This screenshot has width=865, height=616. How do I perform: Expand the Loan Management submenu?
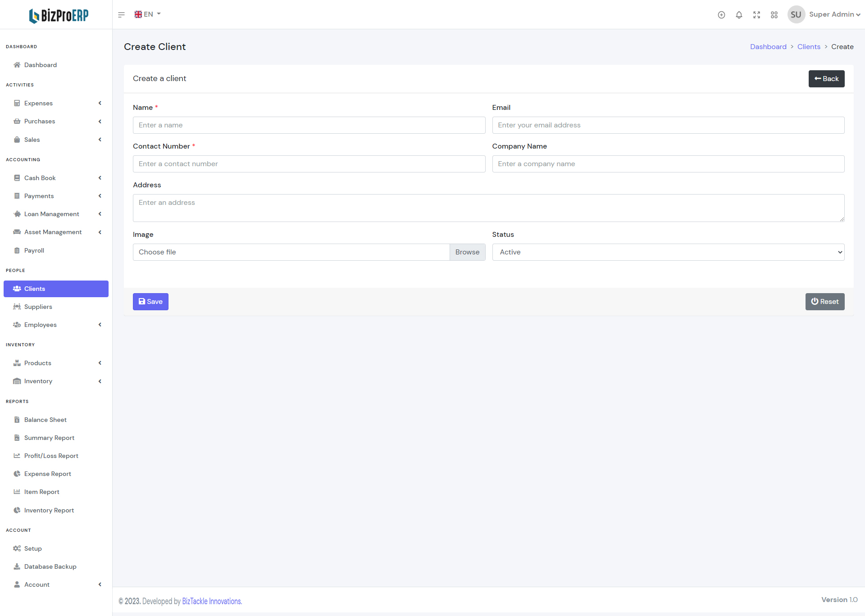(56, 214)
